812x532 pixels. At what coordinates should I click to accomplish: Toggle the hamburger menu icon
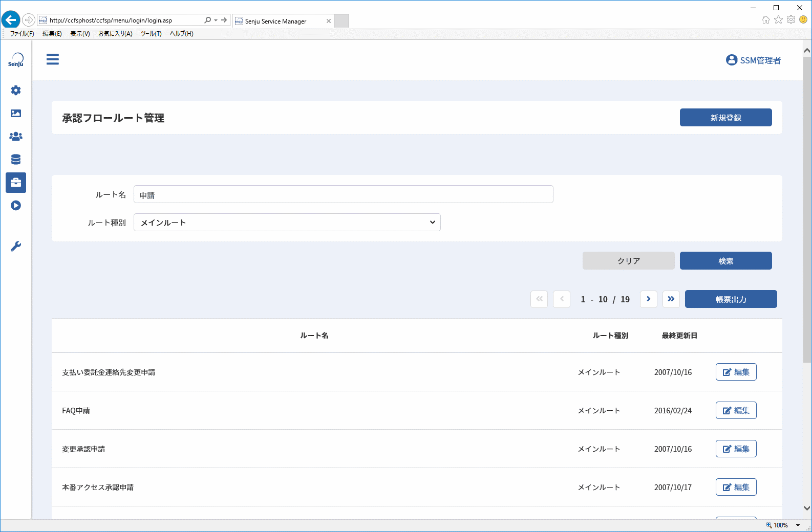53,59
